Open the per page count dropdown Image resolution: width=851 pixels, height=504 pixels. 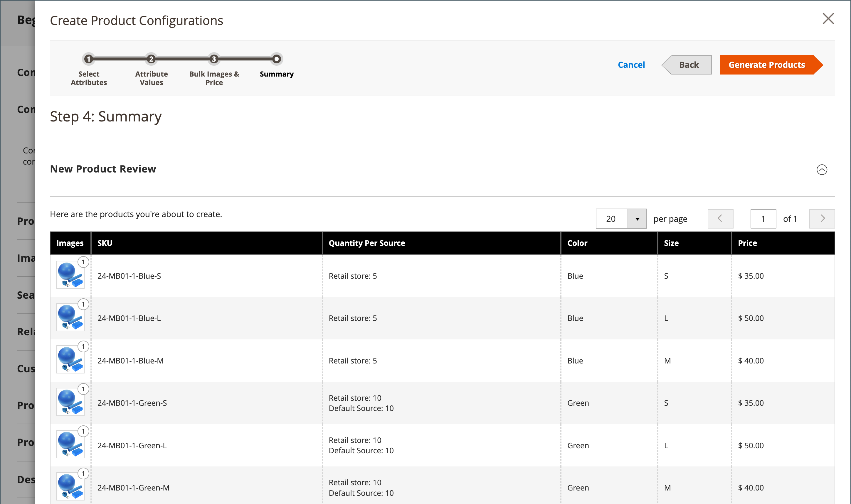click(637, 219)
